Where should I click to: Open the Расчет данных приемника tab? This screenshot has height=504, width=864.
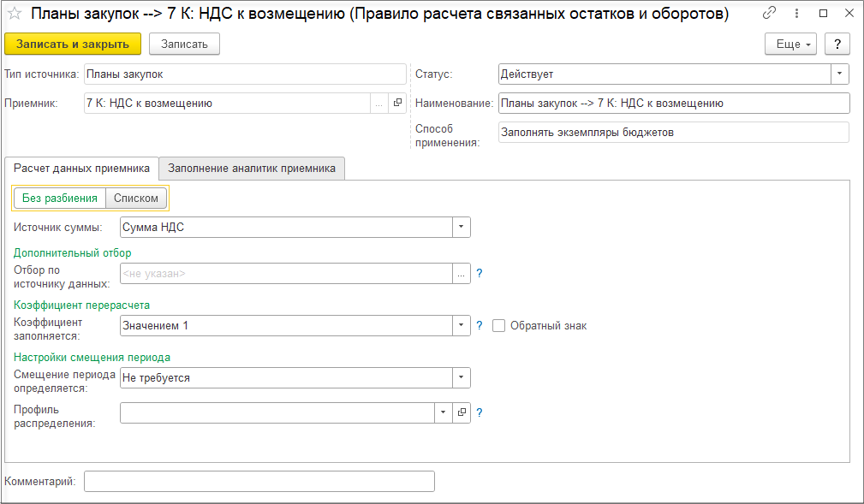click(82, 169)
